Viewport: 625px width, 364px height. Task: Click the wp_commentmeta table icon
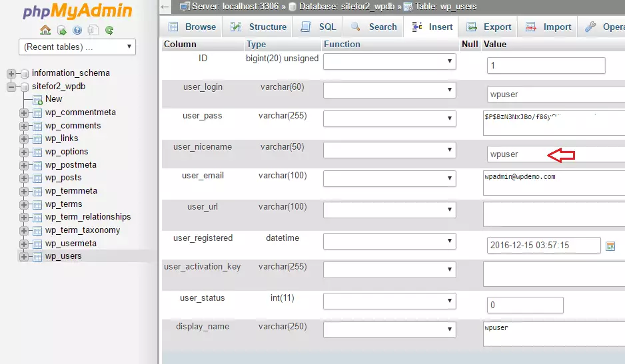point(37,112)
